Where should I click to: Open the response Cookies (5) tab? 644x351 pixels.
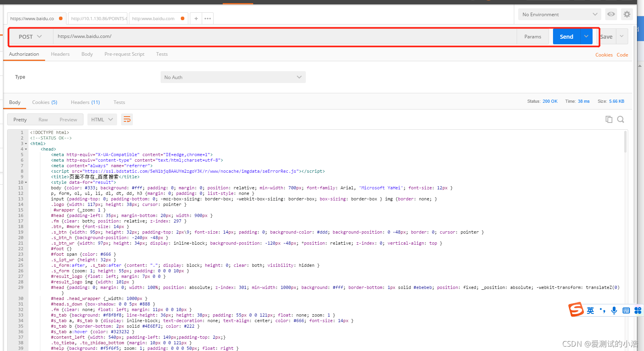click(x=45, y=102)
